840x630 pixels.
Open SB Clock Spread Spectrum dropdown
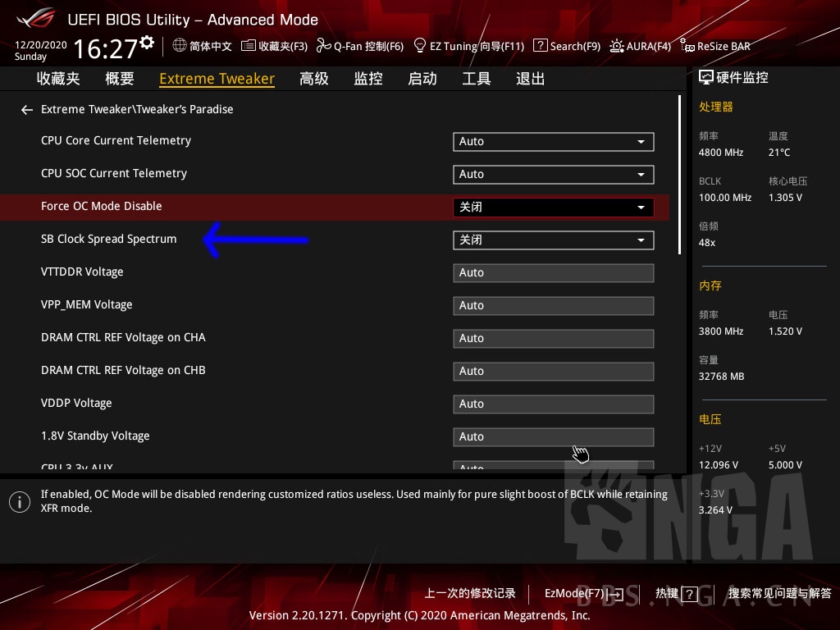pos(554,240)
